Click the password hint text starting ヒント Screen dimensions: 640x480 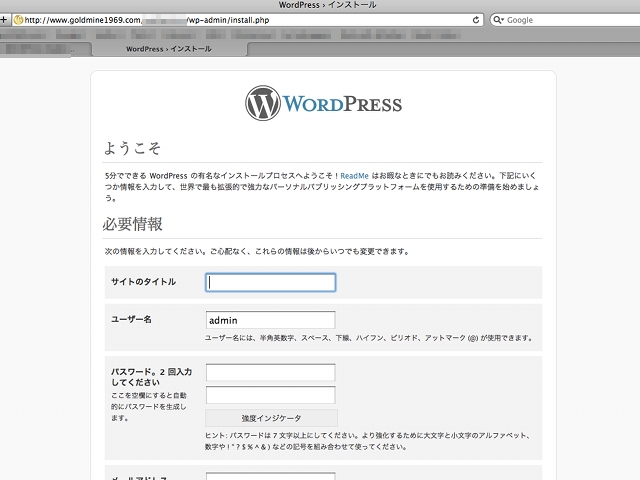pos(368,441)
